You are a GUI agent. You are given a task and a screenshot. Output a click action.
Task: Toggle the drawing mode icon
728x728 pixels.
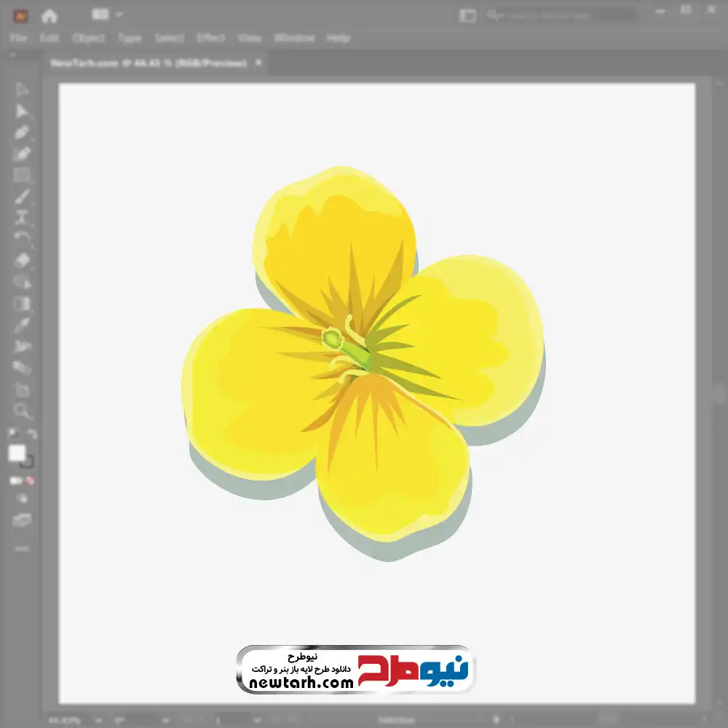tap(22, 499)
